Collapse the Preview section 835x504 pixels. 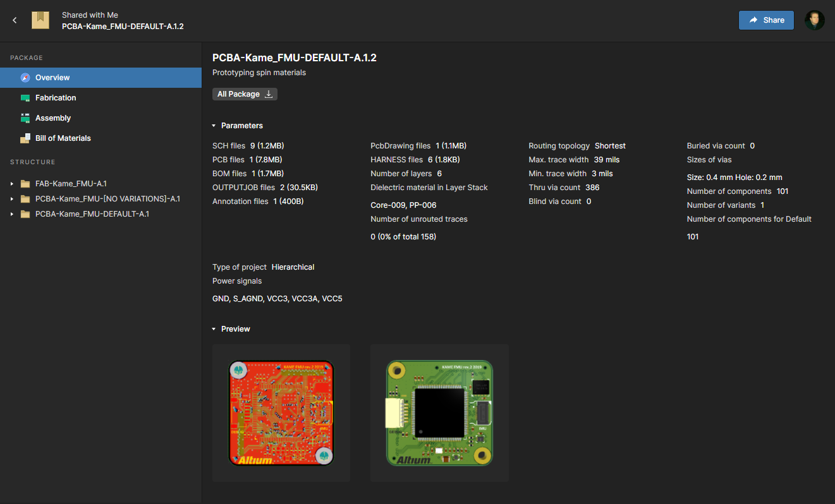tap(214, 329)
